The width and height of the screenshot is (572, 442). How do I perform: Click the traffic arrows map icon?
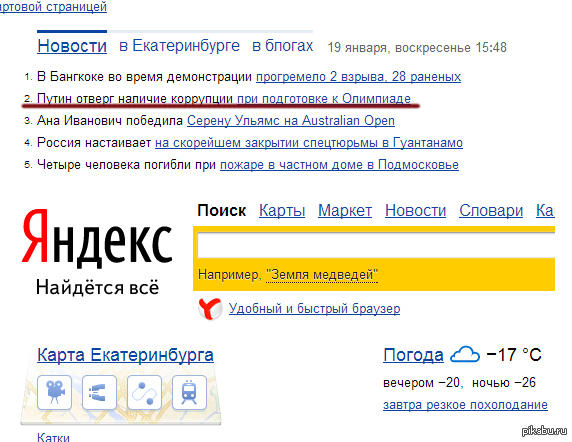coord(99,392)
